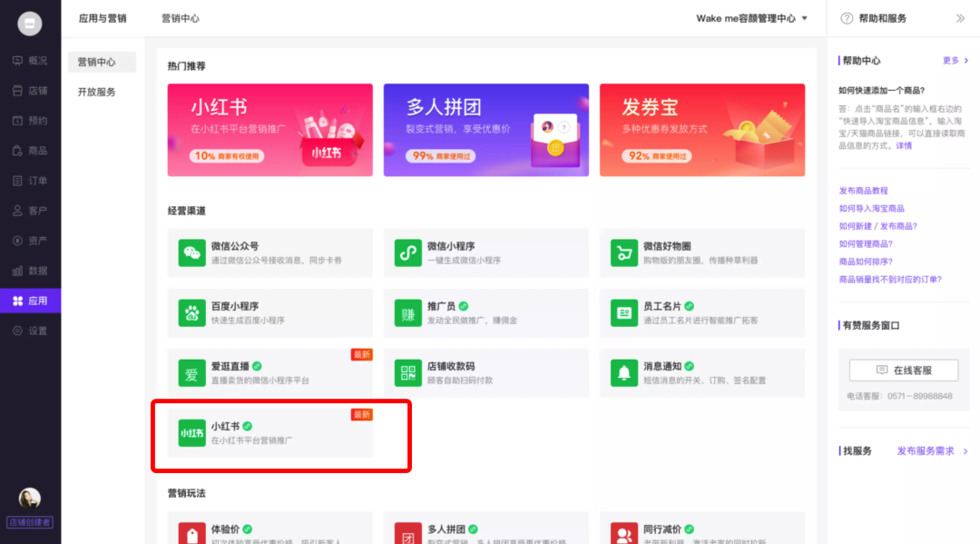Click the 如何快速添加一个商品? question text
The image size is (980, 544).
coord(881,91)
